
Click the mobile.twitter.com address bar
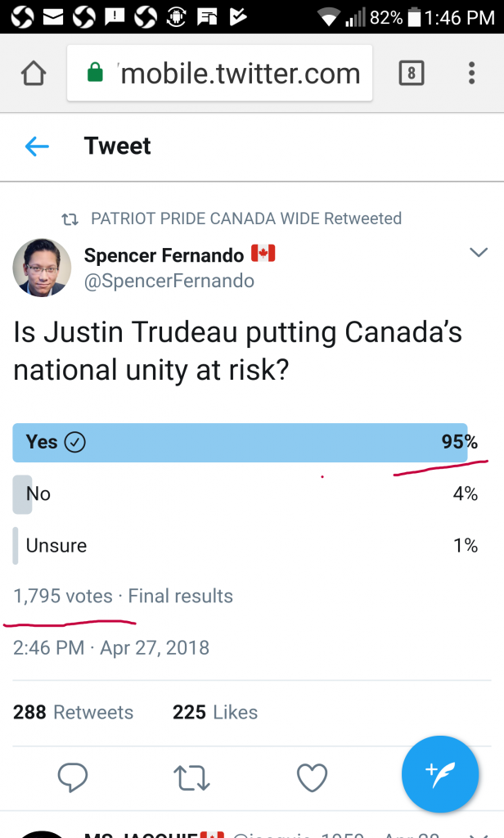[237, 74]
